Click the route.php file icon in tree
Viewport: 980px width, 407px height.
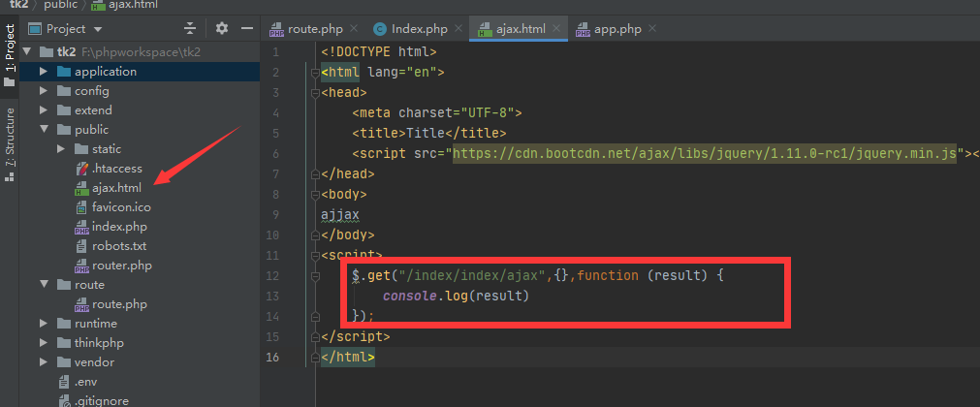click(81, 304)
